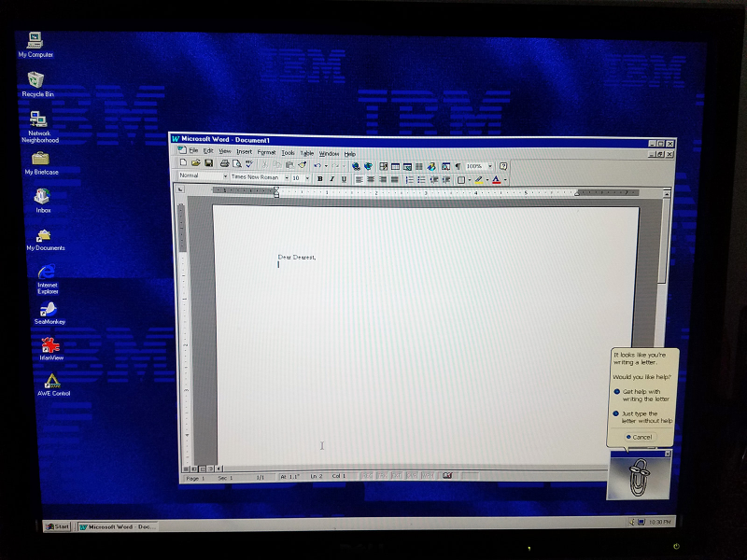Align text left in the formatting toolbar

359,179
